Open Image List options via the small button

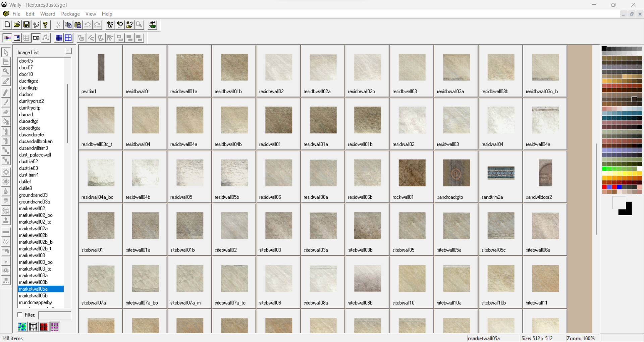point(68,51)
